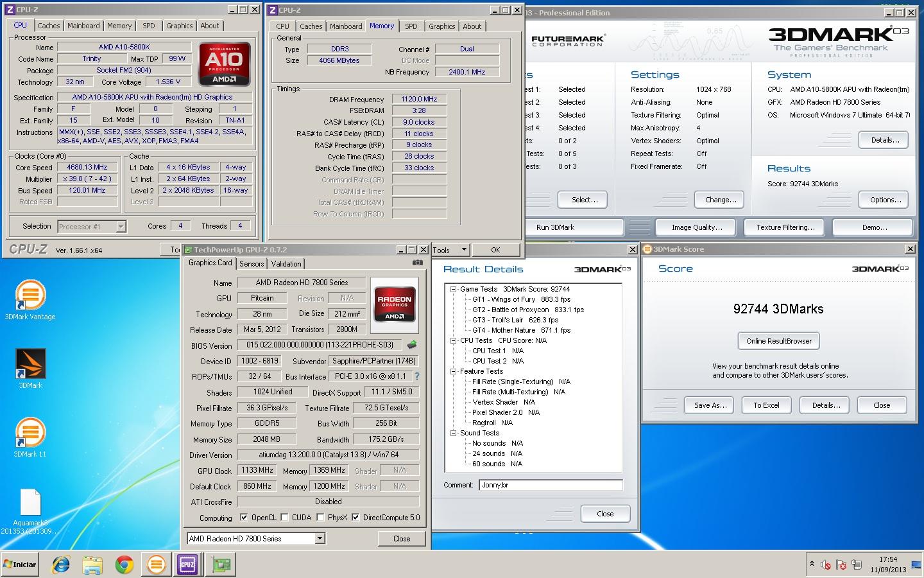The height and width of the screenshot is (578, 924).
Task: Click the Change... settings button
Action: (721, 200)
